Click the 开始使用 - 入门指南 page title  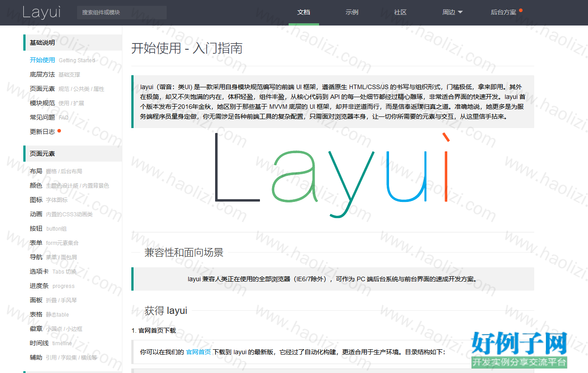(x=187, y=48)
